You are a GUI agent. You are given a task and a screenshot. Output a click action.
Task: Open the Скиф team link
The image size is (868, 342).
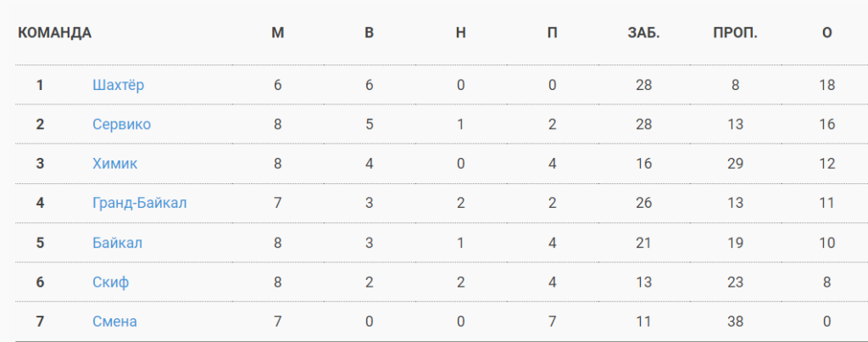click(111, 282)
